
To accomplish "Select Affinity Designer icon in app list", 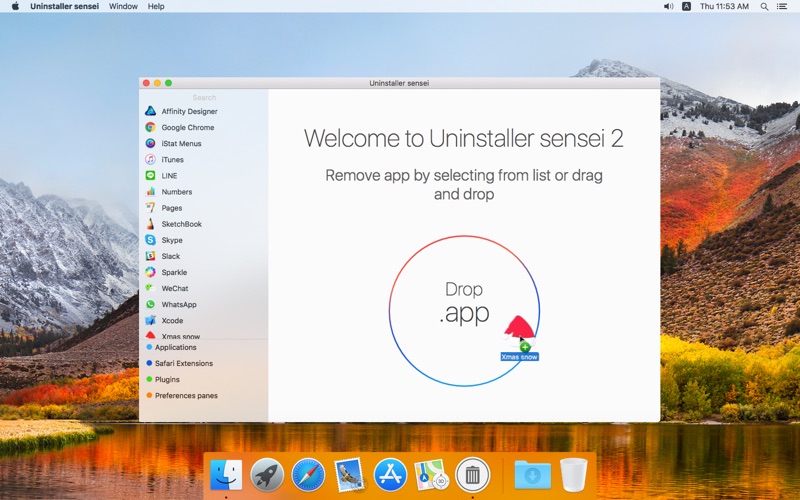I will click(x=150, y=112).
